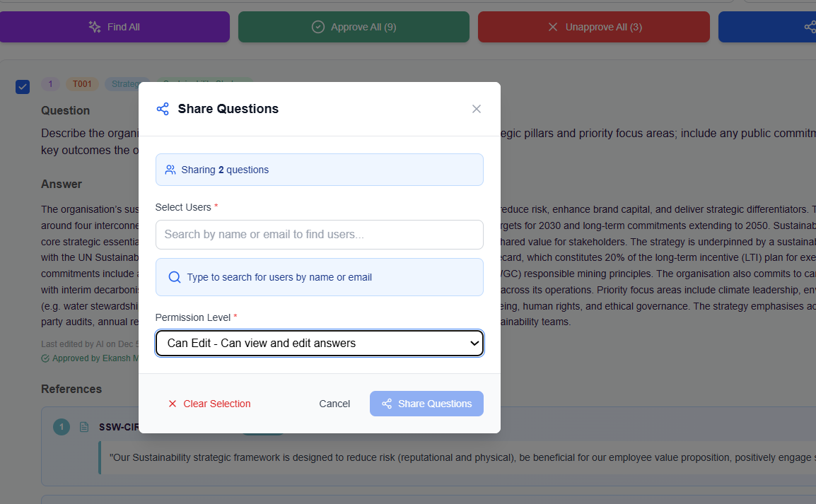Click the Clear Selection link
This screenshot has height=504, width=816.
tap(216, 404)
